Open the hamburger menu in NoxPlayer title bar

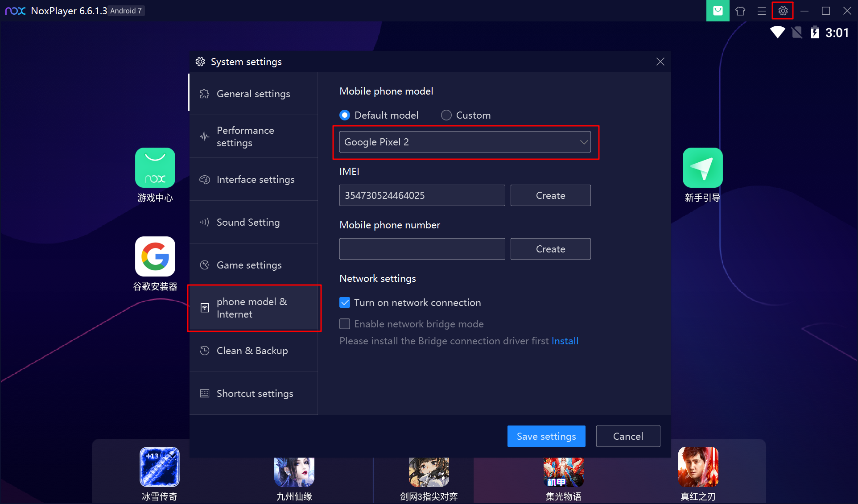[762, 11]
